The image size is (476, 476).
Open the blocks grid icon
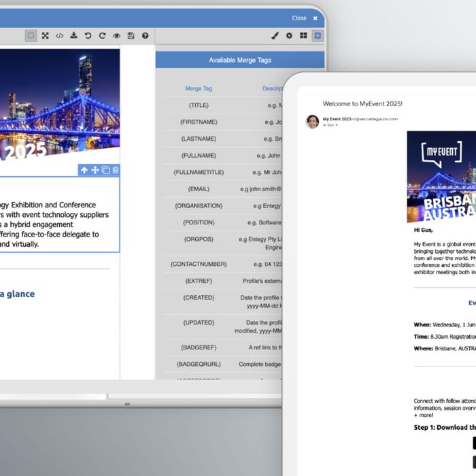pyautogui.click(x=303, y=35)
